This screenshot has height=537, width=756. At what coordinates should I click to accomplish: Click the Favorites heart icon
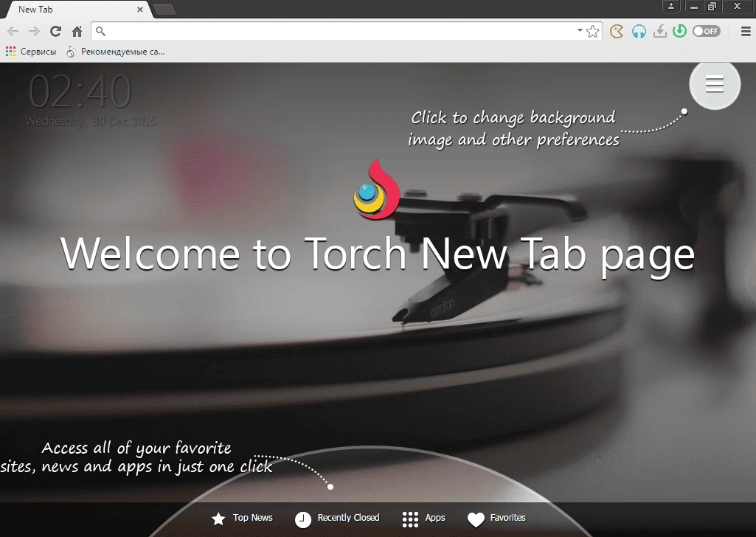pos(476,519)
